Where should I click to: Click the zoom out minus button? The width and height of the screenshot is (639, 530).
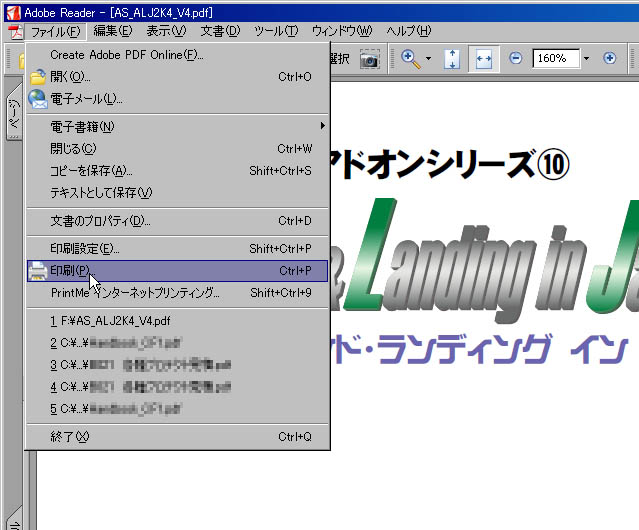[516, 58]
